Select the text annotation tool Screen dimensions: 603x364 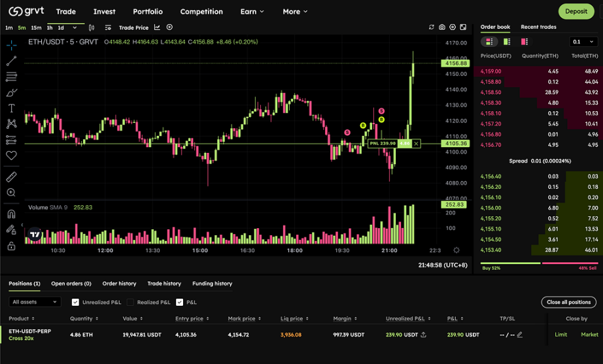coord(11,108)
